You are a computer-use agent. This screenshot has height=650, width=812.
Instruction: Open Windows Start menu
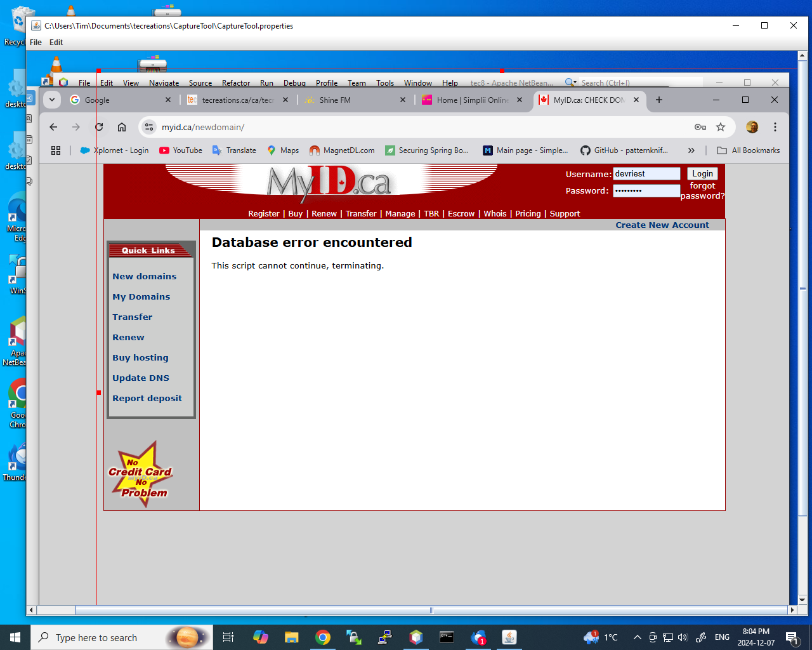coord(15,637)
